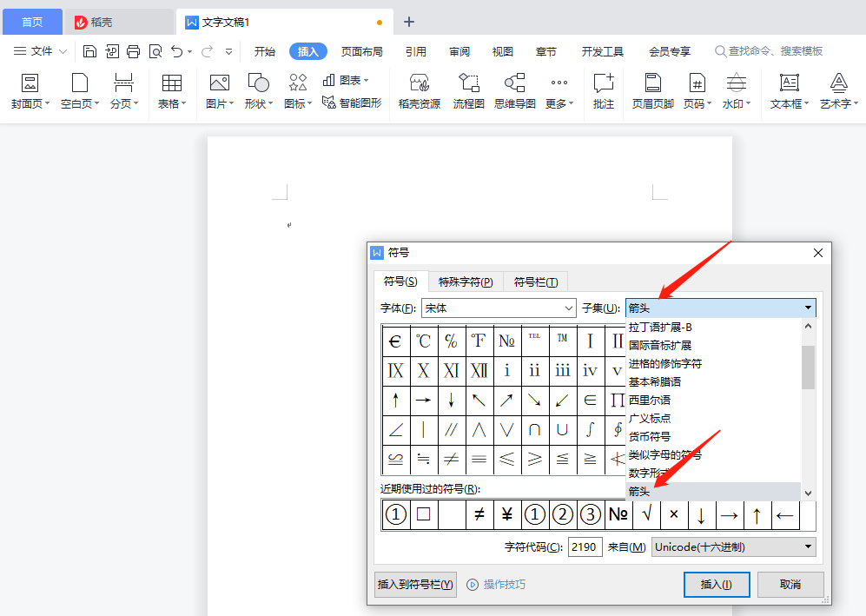The height and width of the screenshot is (616, 866).
Task: Click the subset list scrollbar down arrow
Action: (808, 493)
